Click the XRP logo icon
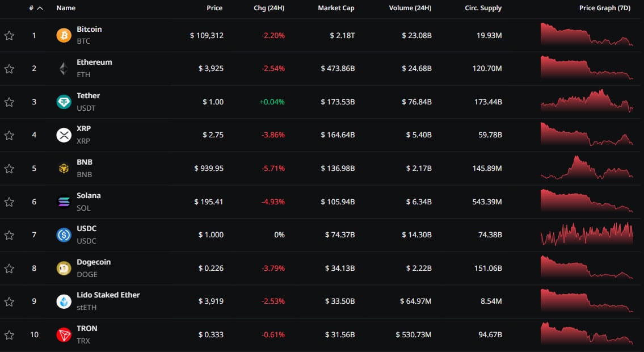The width and height of the screenshot is (644, 352). coord(64,135)
